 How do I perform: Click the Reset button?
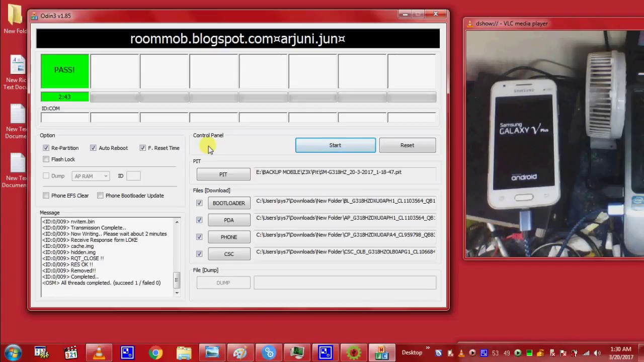point(408,145)
